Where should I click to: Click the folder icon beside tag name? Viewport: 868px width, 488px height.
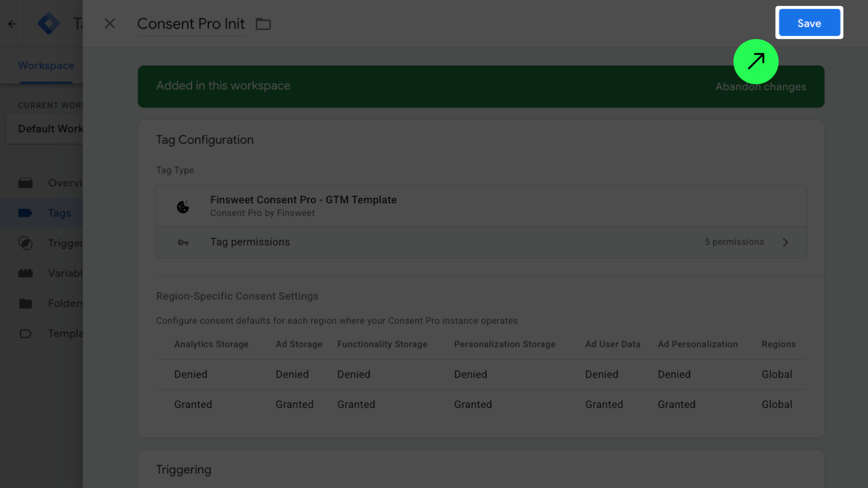[x=263, y=24]
